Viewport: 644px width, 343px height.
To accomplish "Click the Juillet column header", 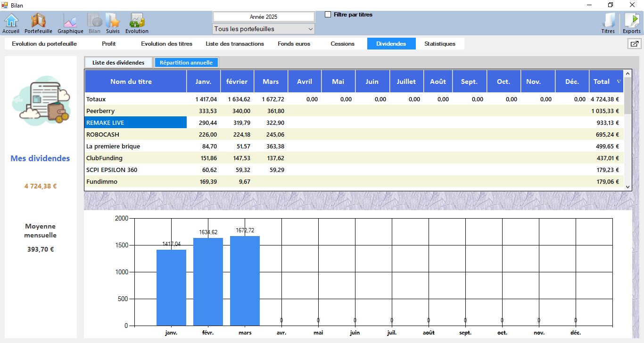I will coord(406,82).
